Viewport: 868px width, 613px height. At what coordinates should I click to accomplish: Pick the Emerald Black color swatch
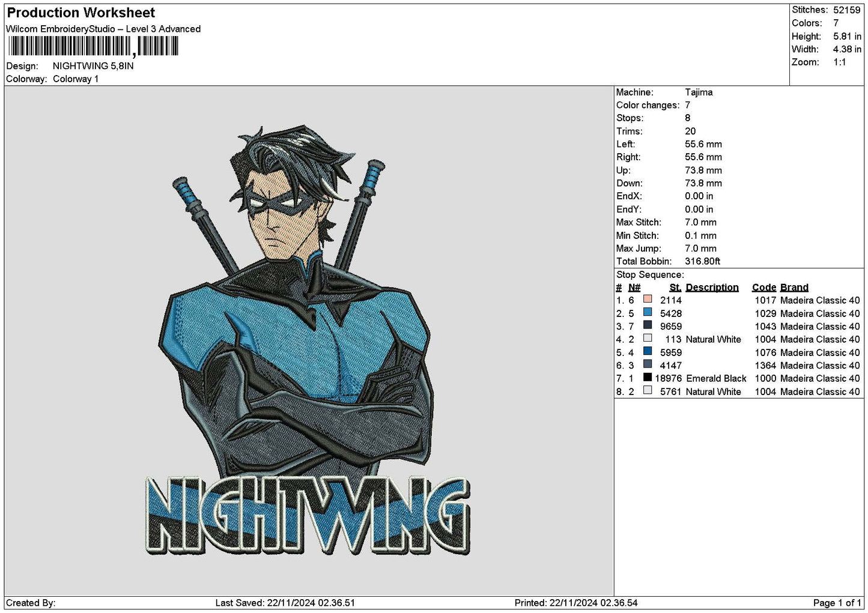pos(647,377)
